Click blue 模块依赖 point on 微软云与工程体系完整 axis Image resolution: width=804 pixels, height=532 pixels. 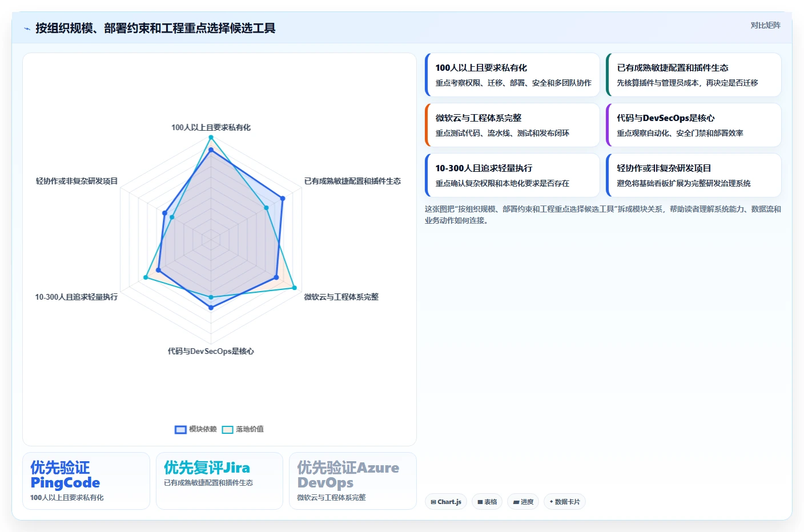[x=276, y=277]
